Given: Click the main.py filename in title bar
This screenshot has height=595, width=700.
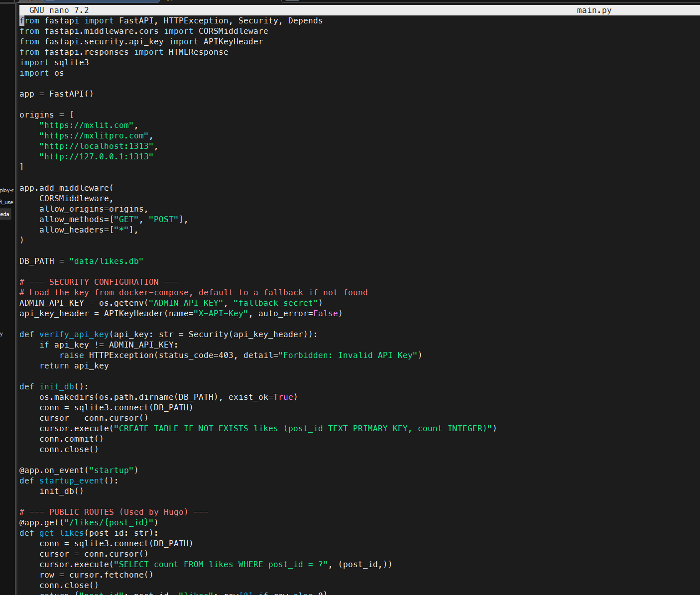Looking at the screenshot, I should 593,10.
